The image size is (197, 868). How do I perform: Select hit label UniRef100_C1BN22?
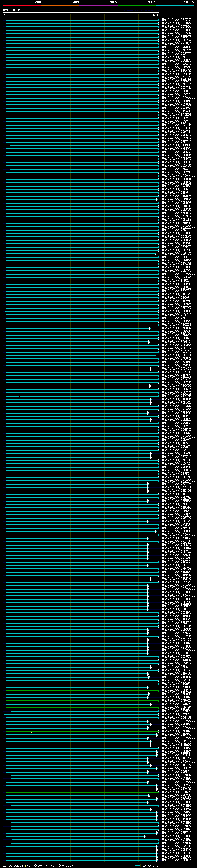[177, 419]
